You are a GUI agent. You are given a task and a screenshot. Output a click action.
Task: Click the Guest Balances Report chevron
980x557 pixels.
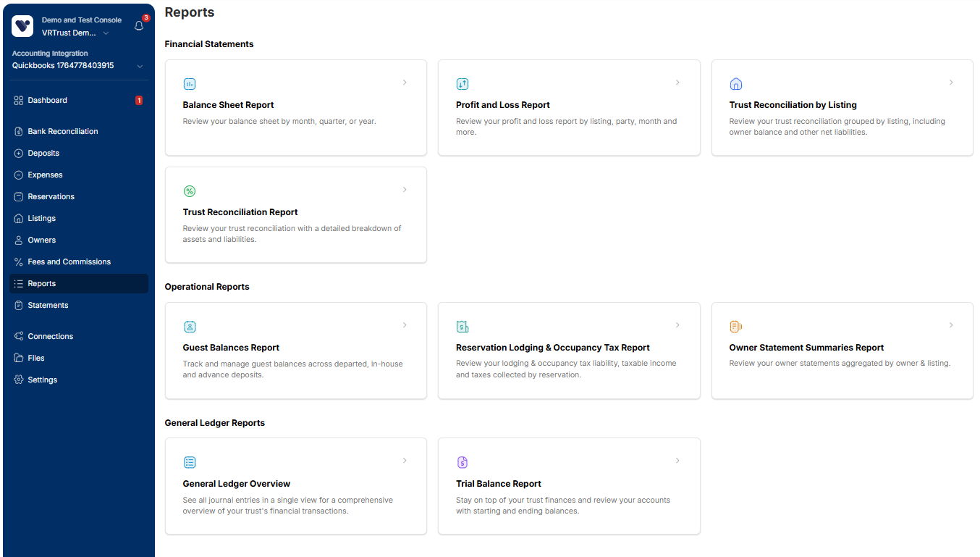coord(405,325)
